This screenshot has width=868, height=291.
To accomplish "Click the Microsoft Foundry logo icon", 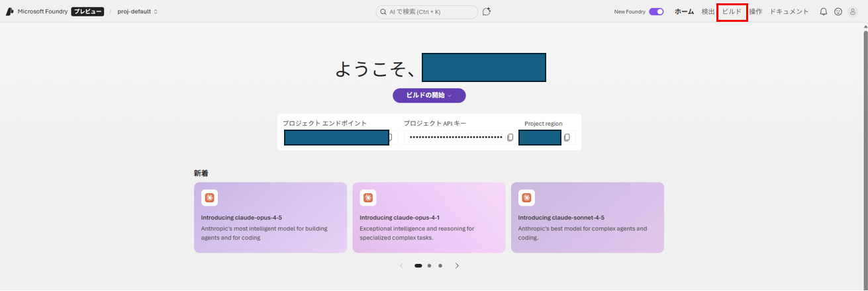I will pyautogui.click(x=10, y=11).
